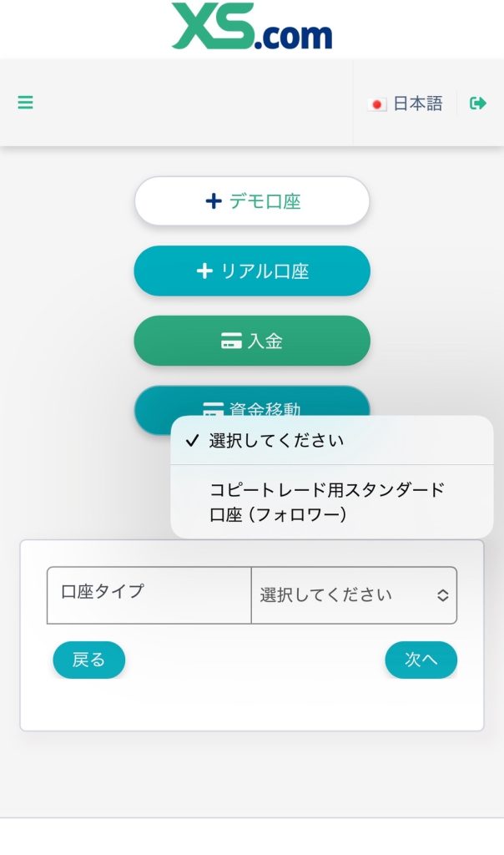The height and width of the screenshot is (855, 504).
Task: Tap the リアル口座 button label
Action: coord(265,271)
